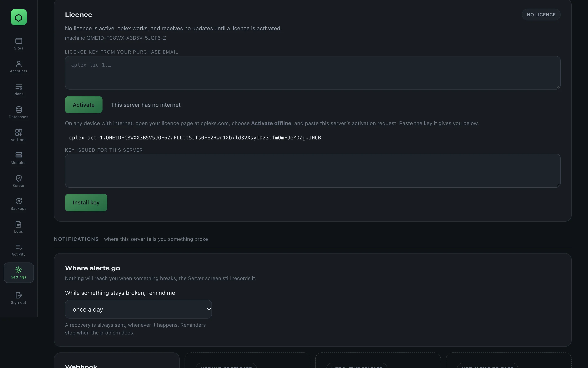Click the NOTIFICATIONS section label
This screenshot has height=368, width=588.
(x=76, y=239)
